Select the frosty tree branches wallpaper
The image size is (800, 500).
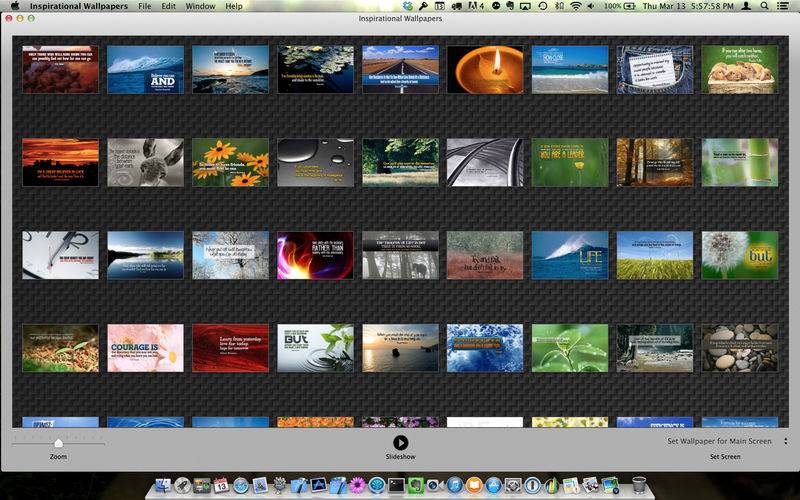tap(230, 255)
